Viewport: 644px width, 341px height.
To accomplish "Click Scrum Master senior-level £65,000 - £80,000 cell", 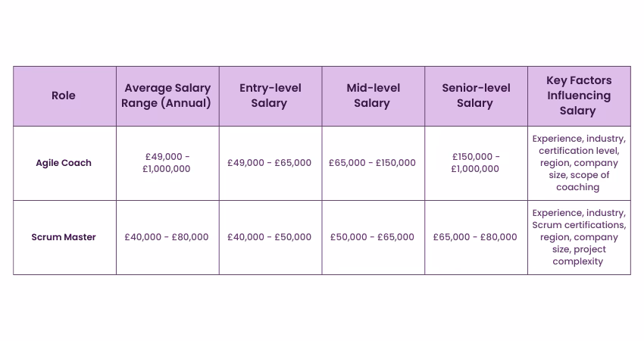I will pyautogui.click(x=475, y=237).
